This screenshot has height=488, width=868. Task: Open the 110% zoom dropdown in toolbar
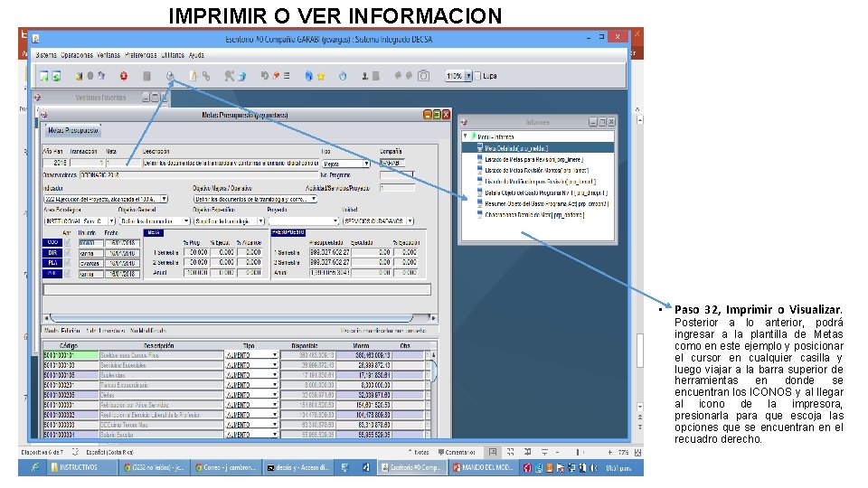click(468, 76)
